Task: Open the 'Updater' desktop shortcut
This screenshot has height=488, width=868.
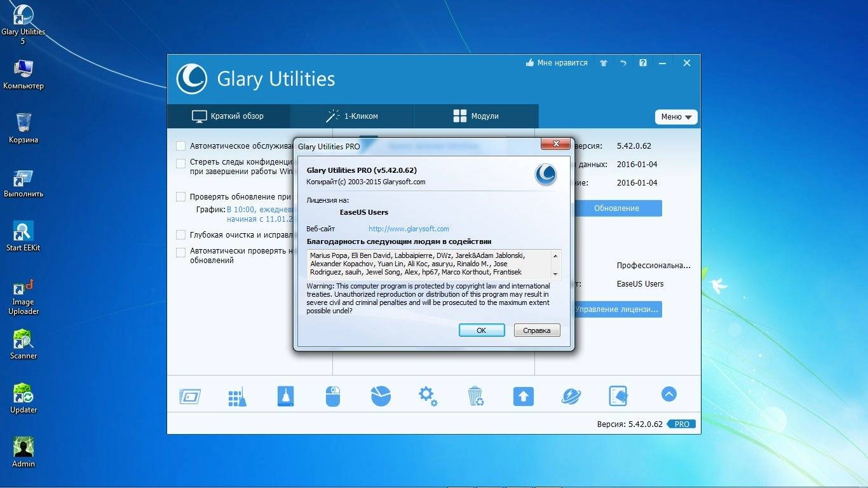Action: [24, 398]
